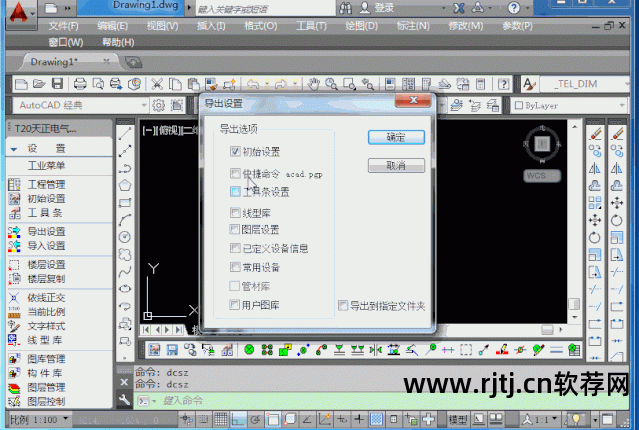
Task: Switch to the Drawing1* document tab
Action: (54, 62)
